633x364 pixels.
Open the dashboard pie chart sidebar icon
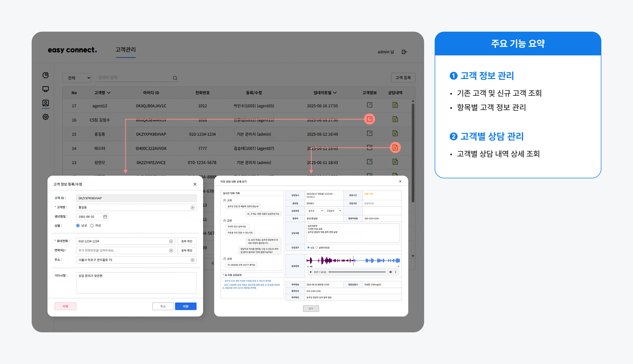tap(46, 75)
